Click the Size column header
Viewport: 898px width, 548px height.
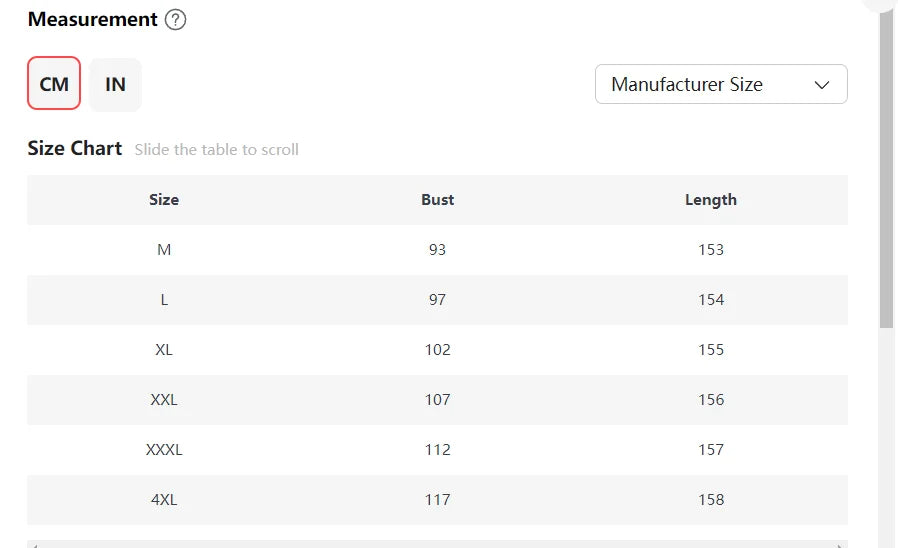pos(164,200)
